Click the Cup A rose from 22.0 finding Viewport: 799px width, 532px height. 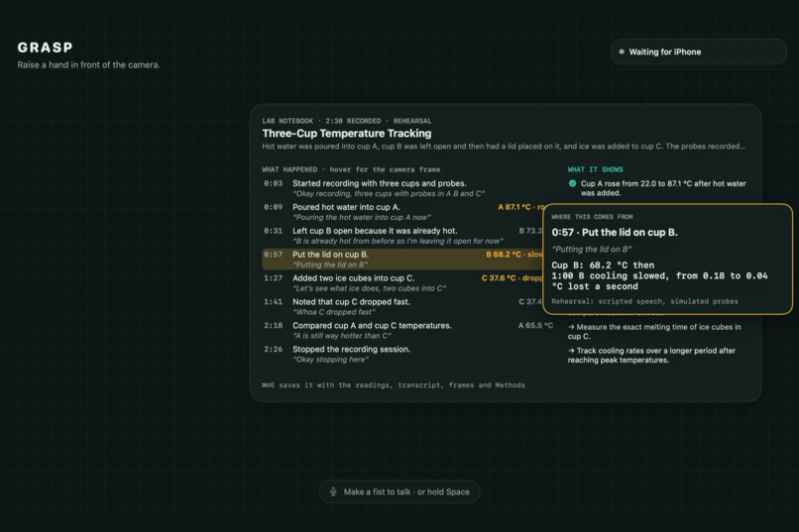click(663, 188)
